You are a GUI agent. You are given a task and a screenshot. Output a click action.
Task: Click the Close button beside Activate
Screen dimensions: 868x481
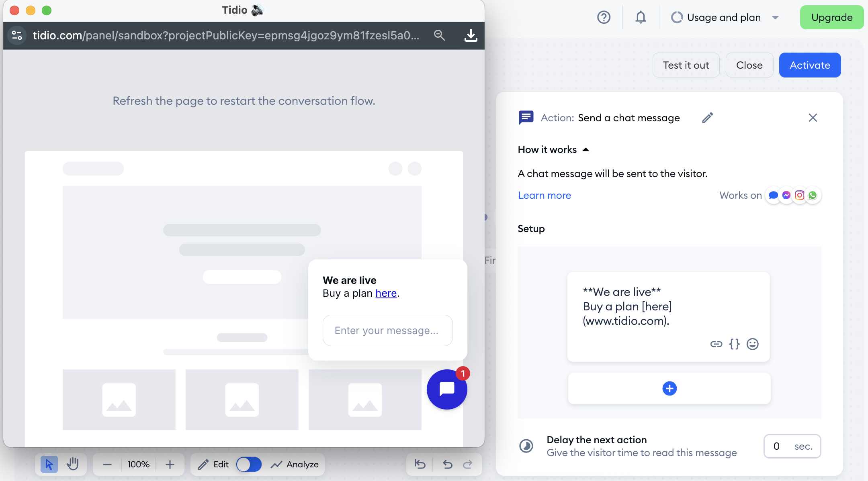click(749, 65)
